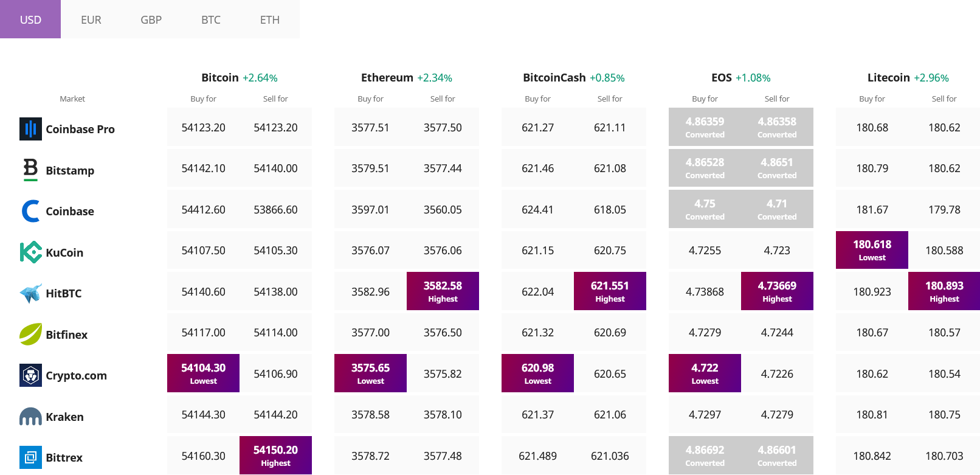The width and height of the screenshot is (980, 475).
Task: Click Litecoin change percentage +2.96%
Action: [931, 78]
